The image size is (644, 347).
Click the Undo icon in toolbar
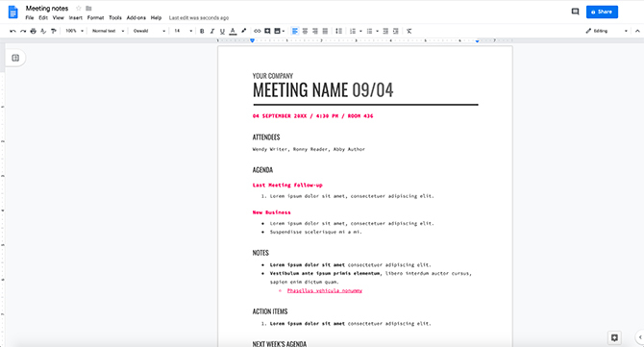coord(12,31)
